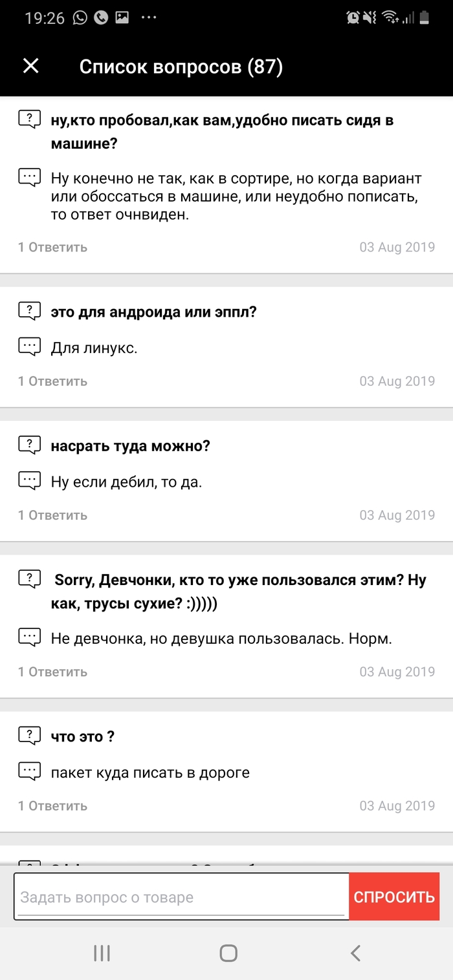Close the questions list with X

click(x=31, y=66)
